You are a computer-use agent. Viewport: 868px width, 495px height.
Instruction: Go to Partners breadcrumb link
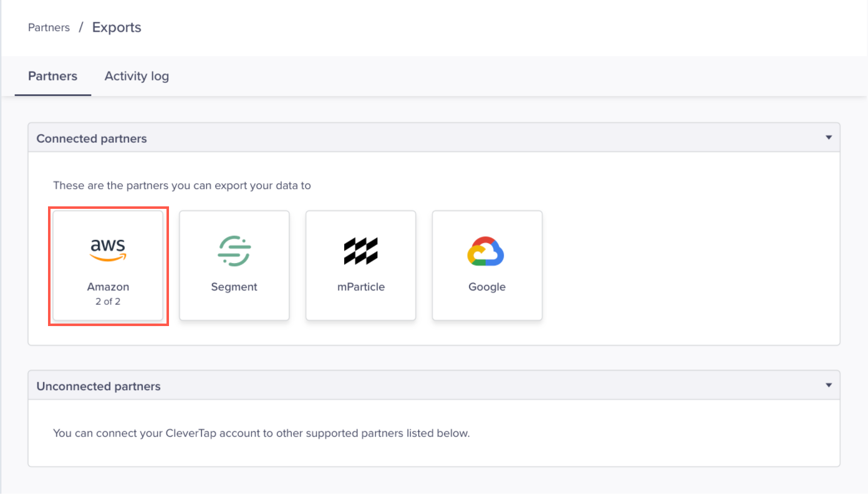coord(49,27)
